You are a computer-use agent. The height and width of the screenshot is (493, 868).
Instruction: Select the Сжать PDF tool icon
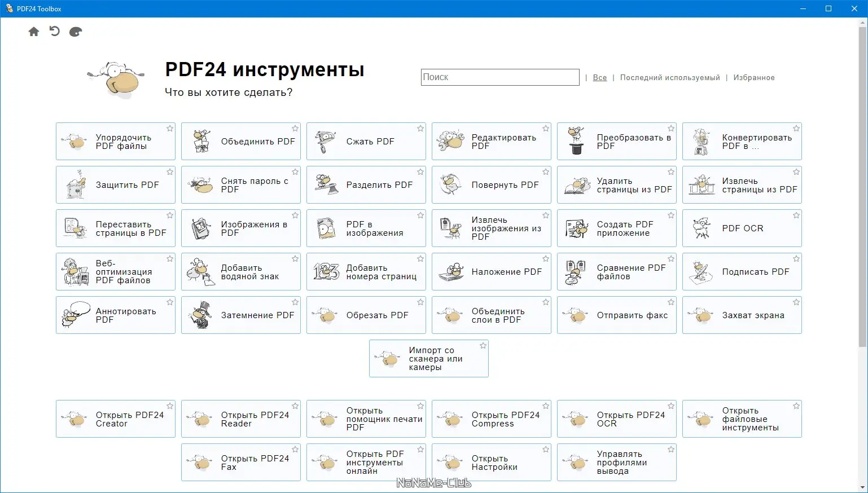click(326, 142)
